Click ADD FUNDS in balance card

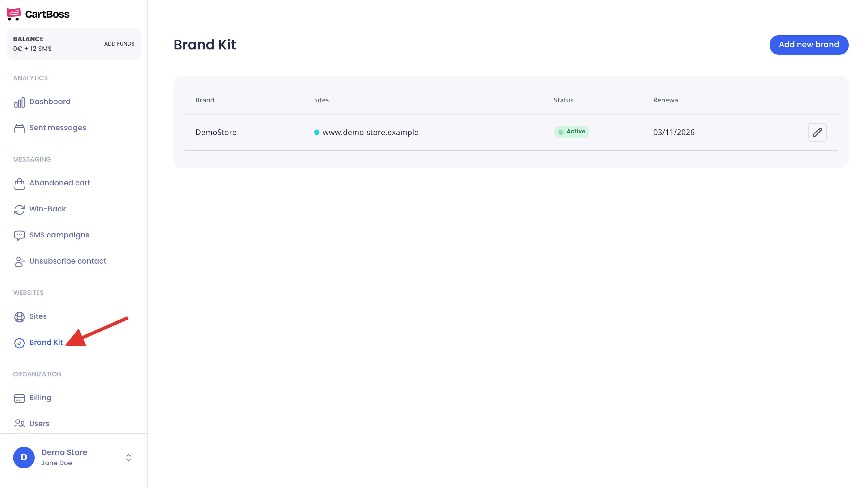119,44
